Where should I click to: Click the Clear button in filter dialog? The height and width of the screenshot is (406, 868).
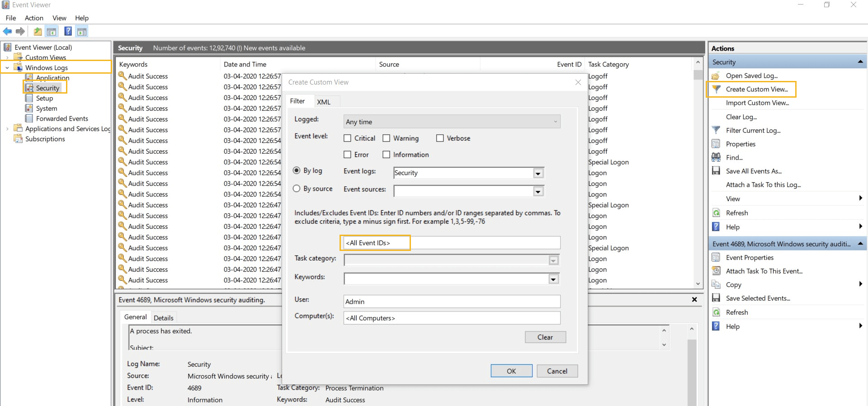[545, 337]
